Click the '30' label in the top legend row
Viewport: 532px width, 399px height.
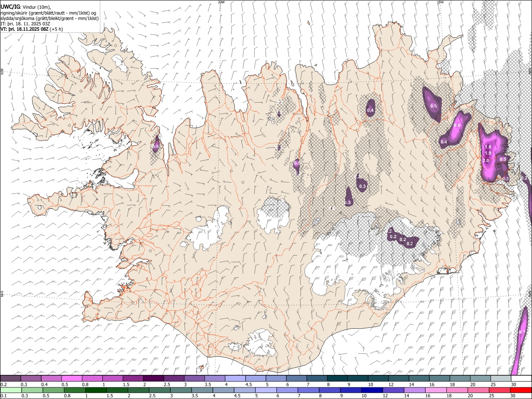click(514, 384)
